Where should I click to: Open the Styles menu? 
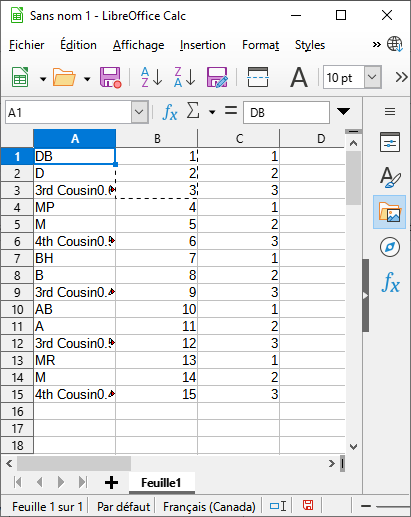coord(310,45)
